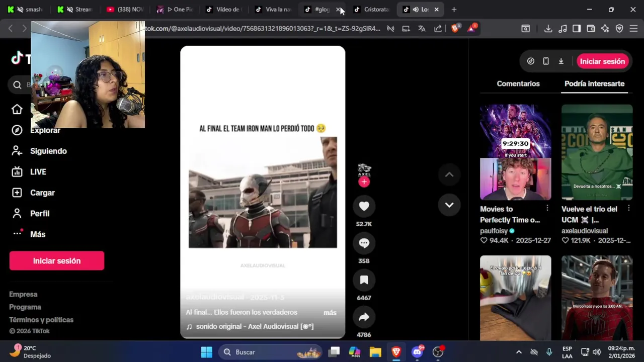The image size is (644, 362).
Task: Expand Más options in sidebar
Action: (28, 234)
